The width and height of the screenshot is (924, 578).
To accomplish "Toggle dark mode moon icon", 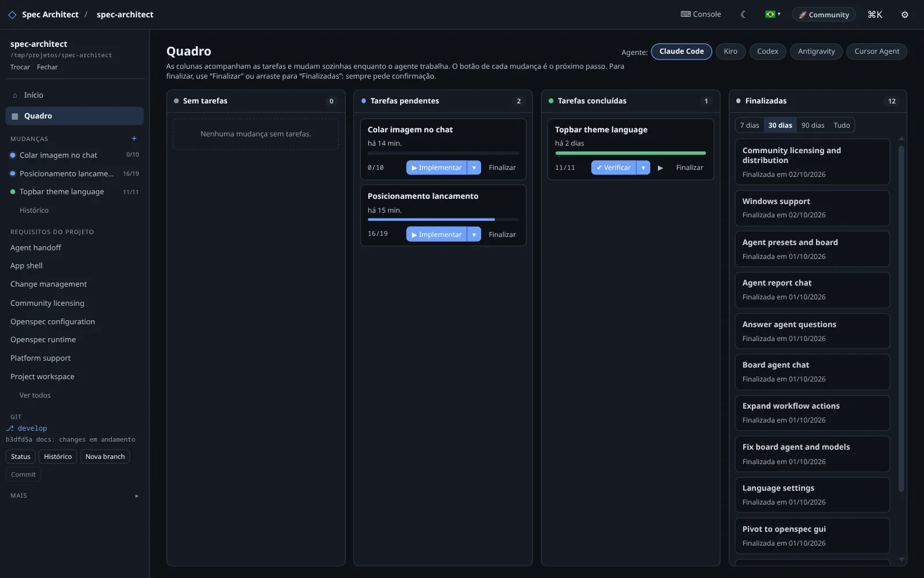I will pos(743,14).
